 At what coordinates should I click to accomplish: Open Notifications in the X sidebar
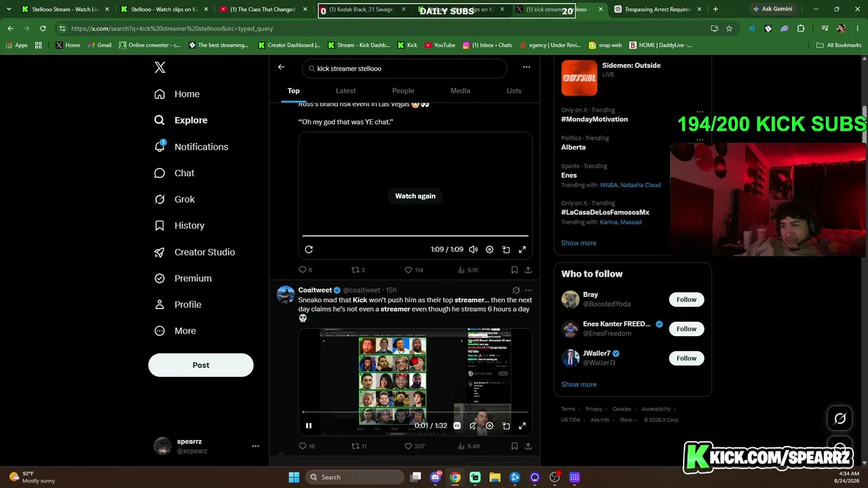coord(191,146)
